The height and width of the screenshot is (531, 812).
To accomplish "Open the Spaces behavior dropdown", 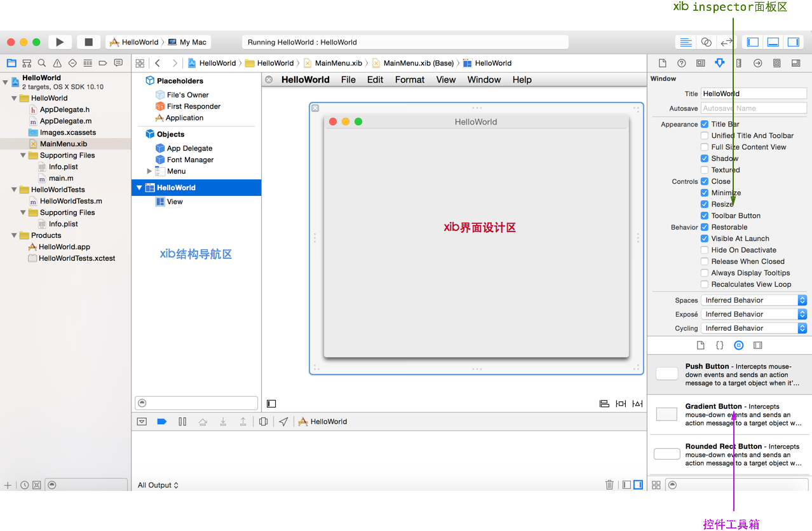I will (754, 300).
